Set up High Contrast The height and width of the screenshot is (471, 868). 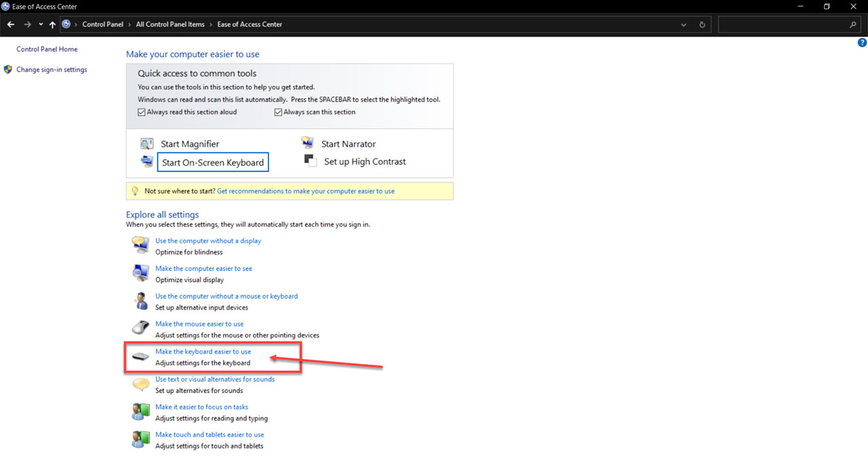point(365,162)
